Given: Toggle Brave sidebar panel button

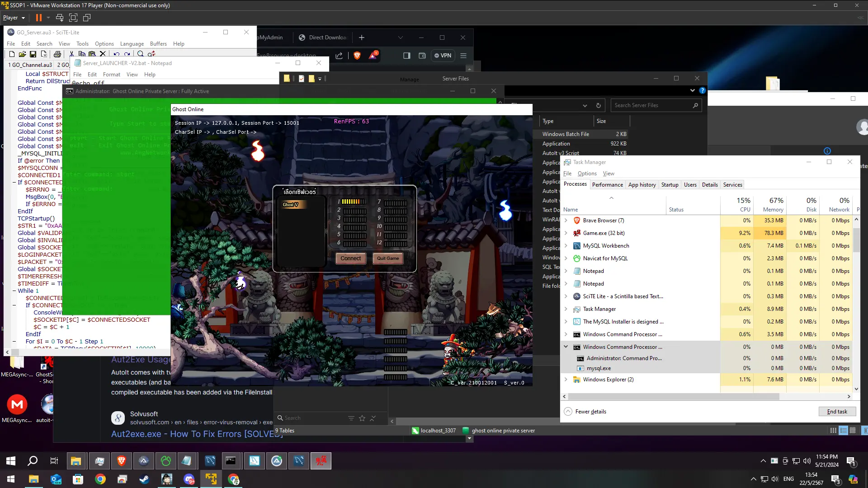Looking at the screenshot, I should coord(407,56).
